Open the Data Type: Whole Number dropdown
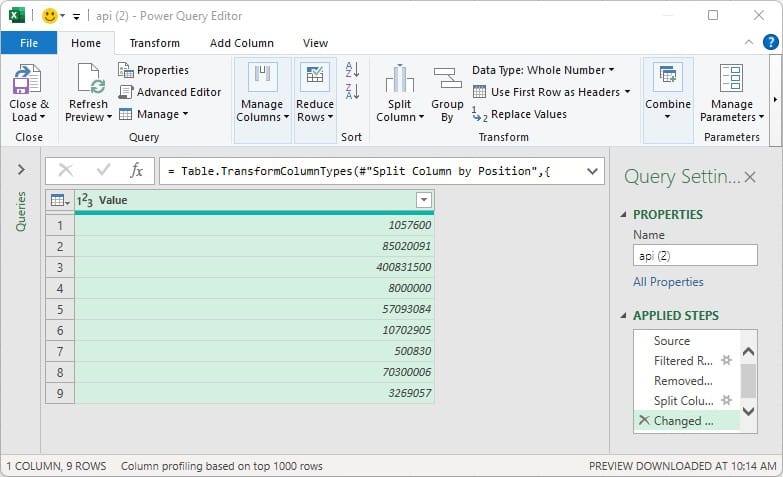 (543, 70)
